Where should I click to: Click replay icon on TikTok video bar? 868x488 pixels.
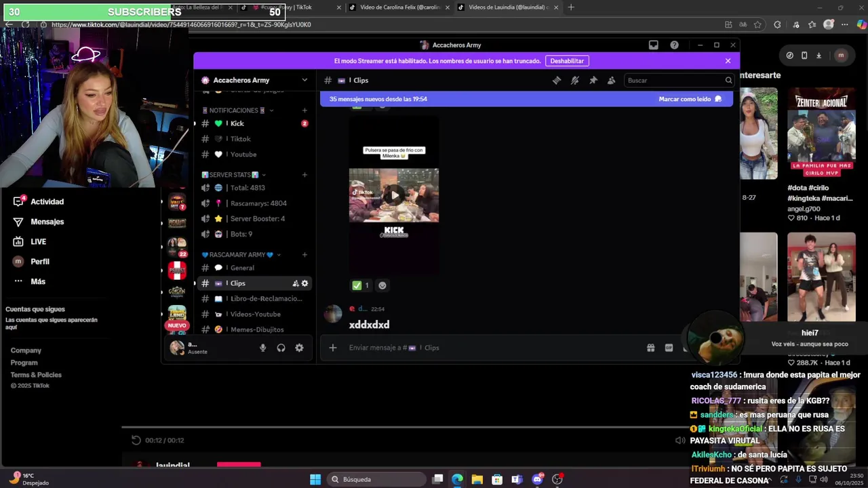(136, 440)
